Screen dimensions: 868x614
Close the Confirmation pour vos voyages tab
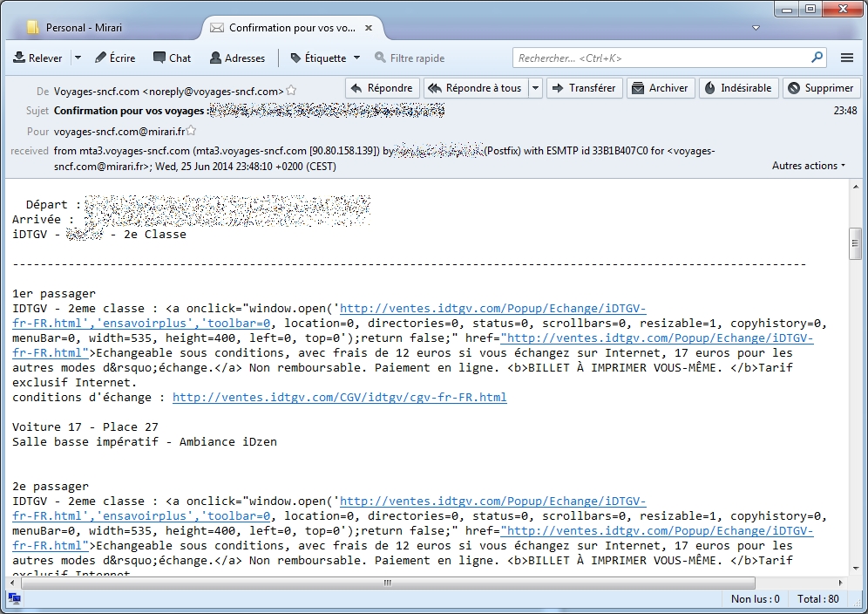coord(369,28)
